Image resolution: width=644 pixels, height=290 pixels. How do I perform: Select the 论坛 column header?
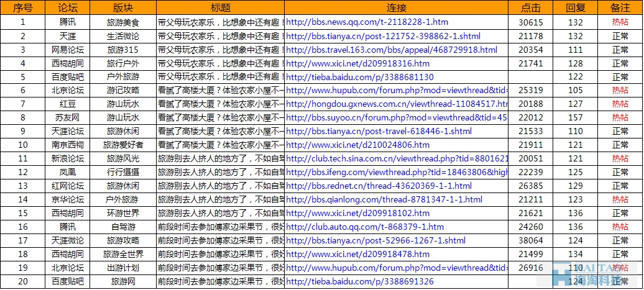tap(68, 8)
